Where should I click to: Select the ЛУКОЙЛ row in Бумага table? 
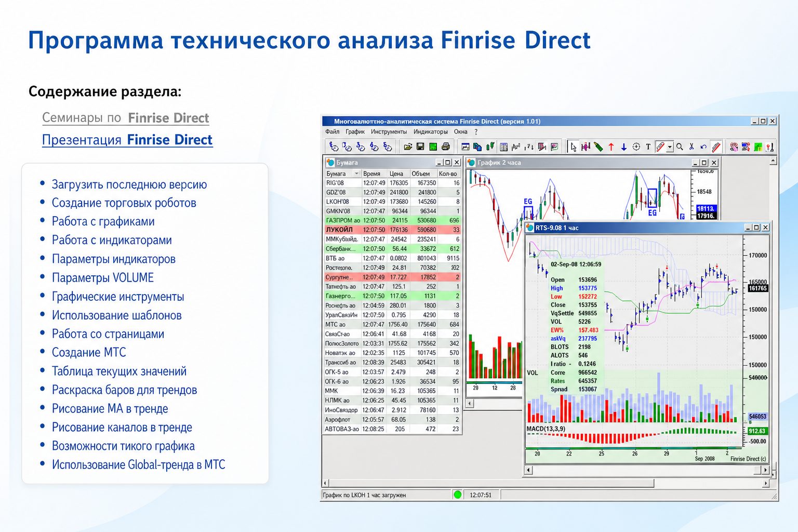(x=392, y=230)
